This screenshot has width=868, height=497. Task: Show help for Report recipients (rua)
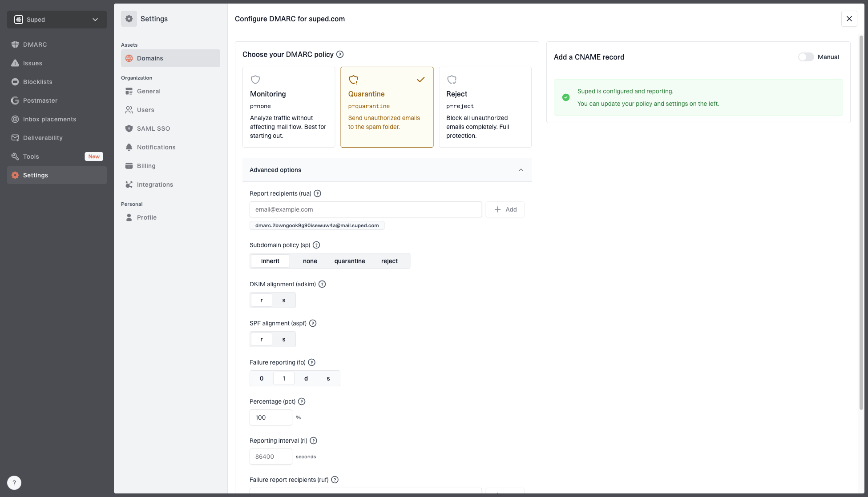click(317, 193)
